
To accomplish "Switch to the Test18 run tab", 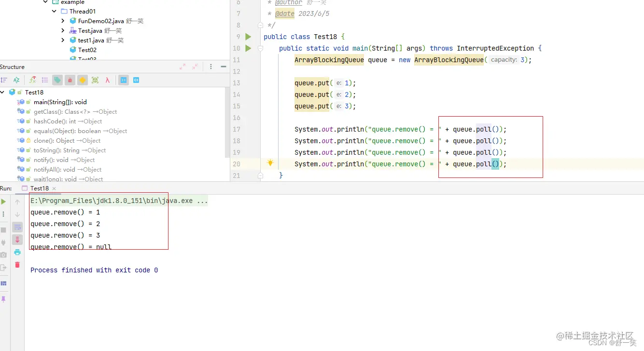I will [39, 189].
